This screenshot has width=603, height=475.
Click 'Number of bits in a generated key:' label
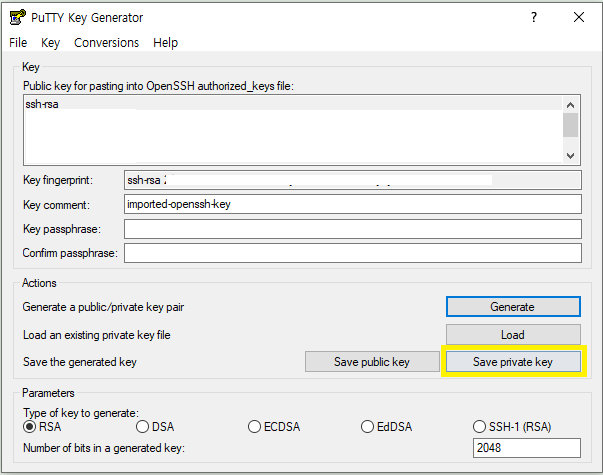pyautogui.click(x=104, y=448)
